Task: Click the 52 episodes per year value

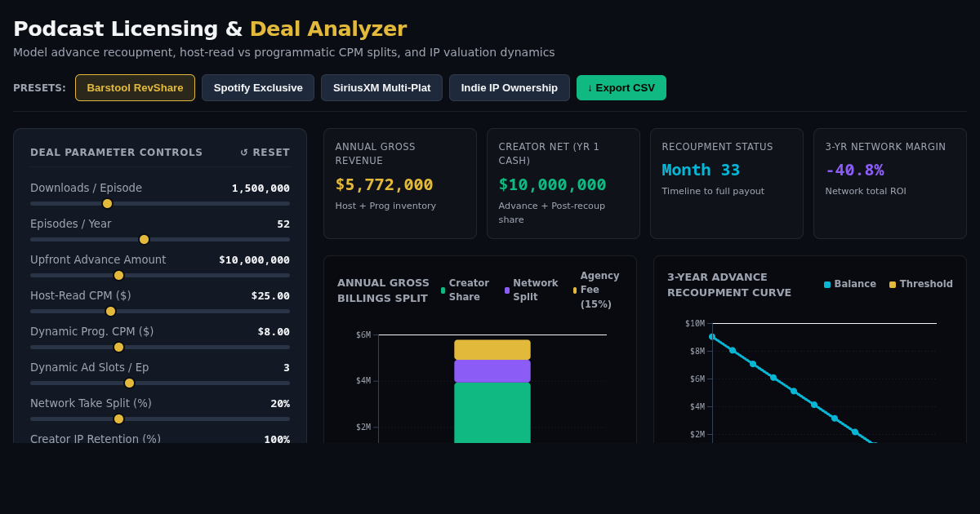Action: 283,224
